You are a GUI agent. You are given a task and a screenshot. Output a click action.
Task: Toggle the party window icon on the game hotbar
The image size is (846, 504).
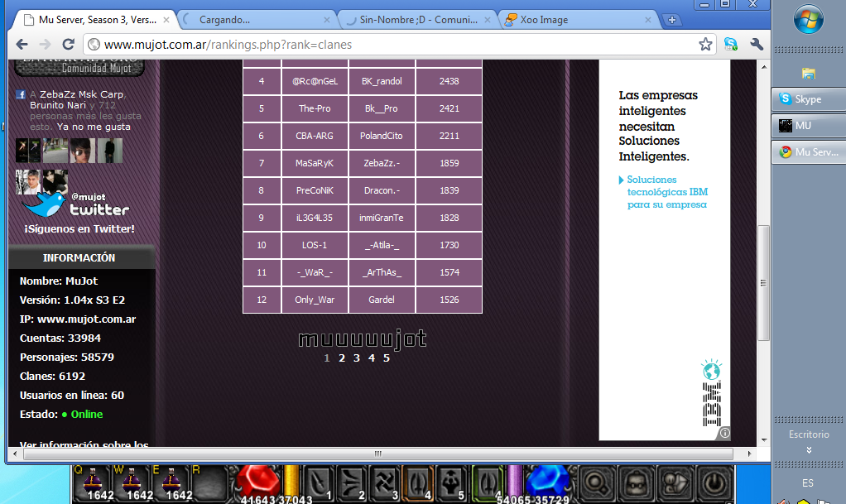click(x=674, y=483)
